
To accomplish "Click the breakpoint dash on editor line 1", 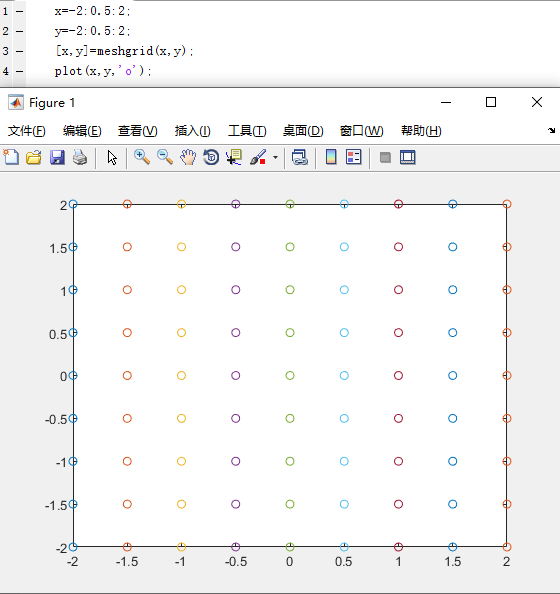I will (19, 11).
